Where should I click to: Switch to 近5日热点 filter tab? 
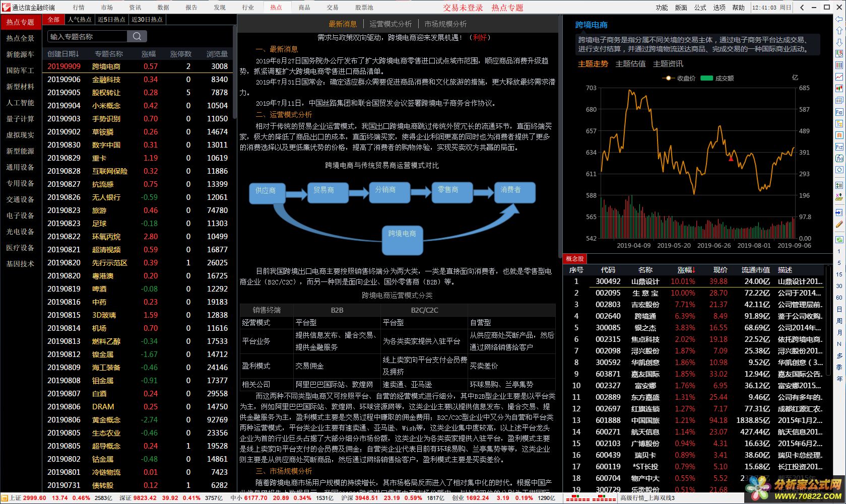coord(111,19)
